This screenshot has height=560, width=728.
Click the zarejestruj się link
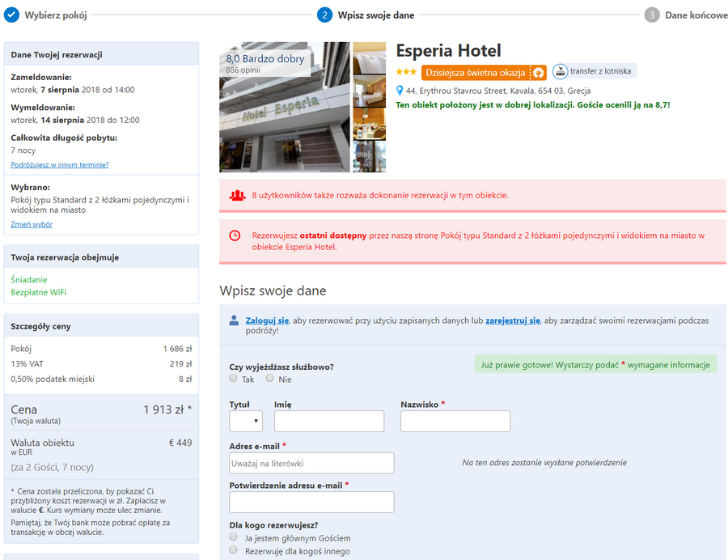[x=513, y=320]
